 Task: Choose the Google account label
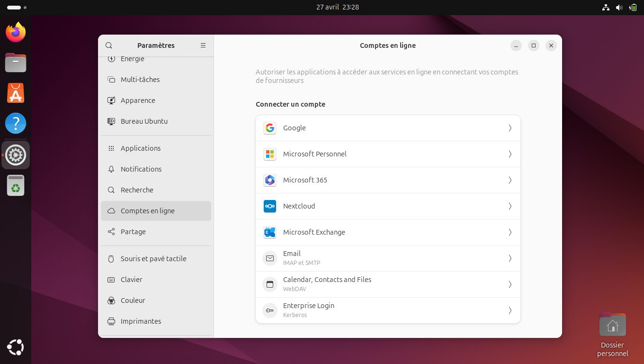click(x=294, y=128)
